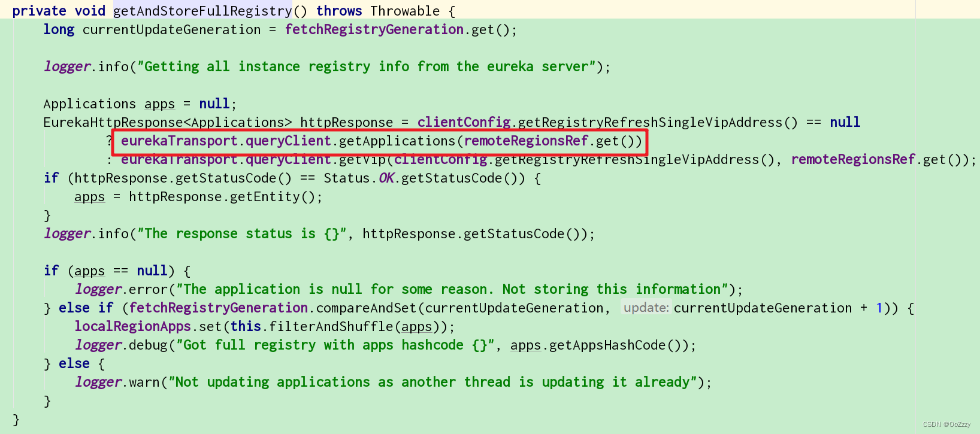
Task: Click the getEntity method call
Action: (265, 196)
